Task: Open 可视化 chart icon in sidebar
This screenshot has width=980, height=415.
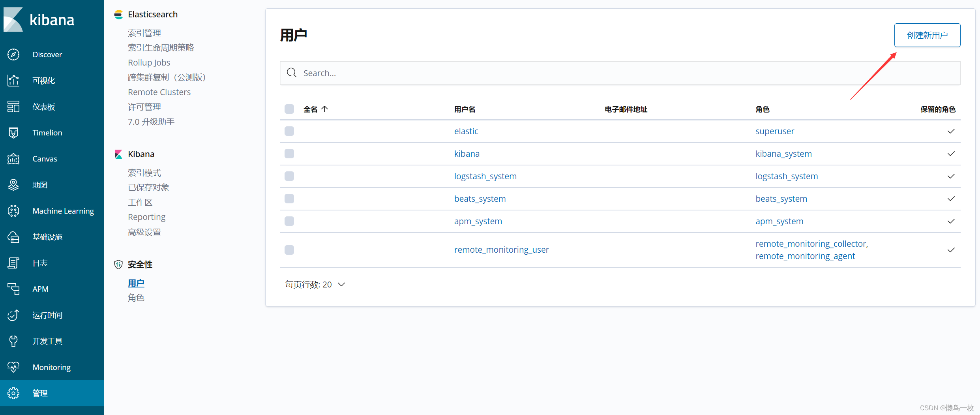Action: 13,81
